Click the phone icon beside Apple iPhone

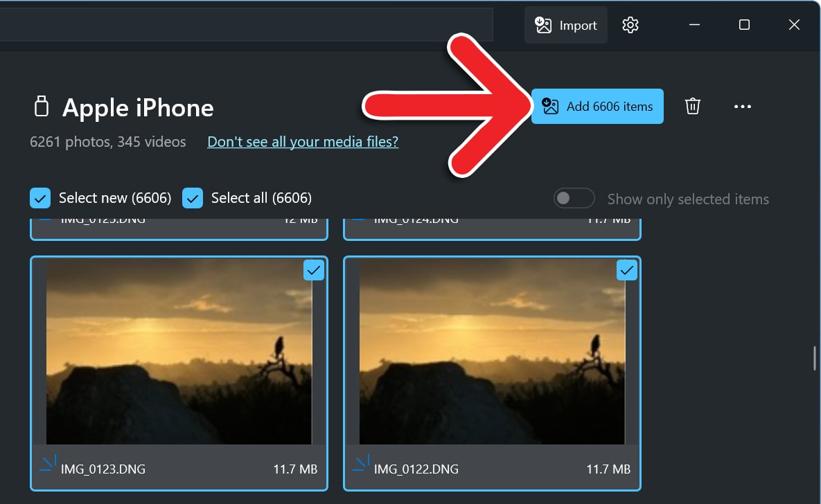[41, 106]
